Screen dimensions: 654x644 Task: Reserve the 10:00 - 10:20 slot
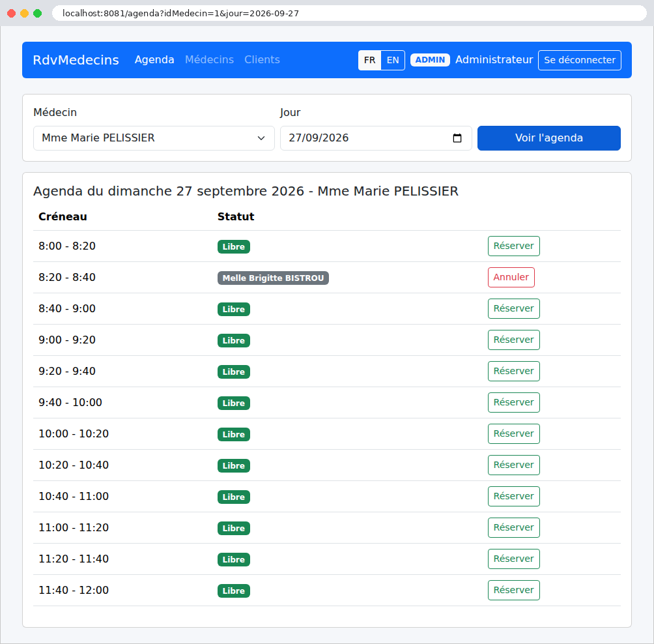514,434
